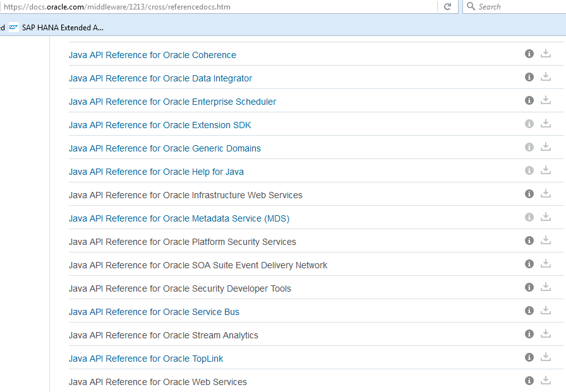
Task: Select Platform Security Services reference entry
Action: point(183,242)
